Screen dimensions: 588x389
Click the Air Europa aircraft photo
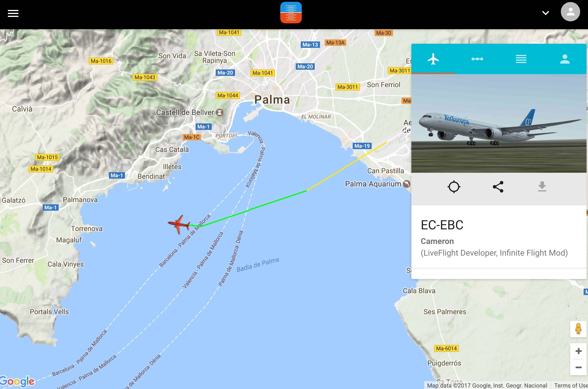pyautogui.click(x=499, y=123)
